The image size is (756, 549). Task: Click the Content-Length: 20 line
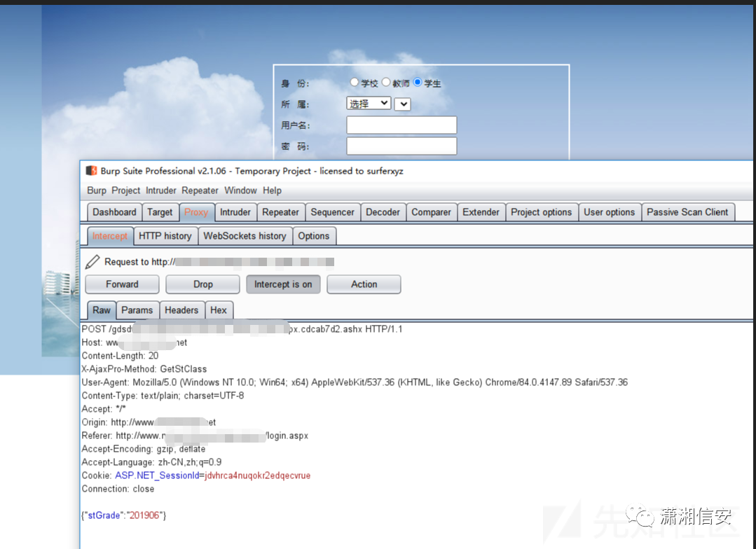tap(120, 356)
